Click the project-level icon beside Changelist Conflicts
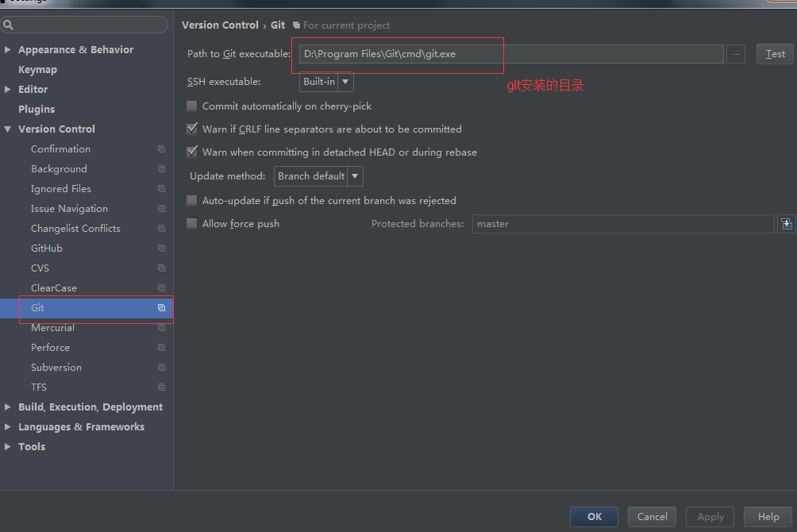The height and width of the screenshot is (532, 797). (x=161, y=229)
